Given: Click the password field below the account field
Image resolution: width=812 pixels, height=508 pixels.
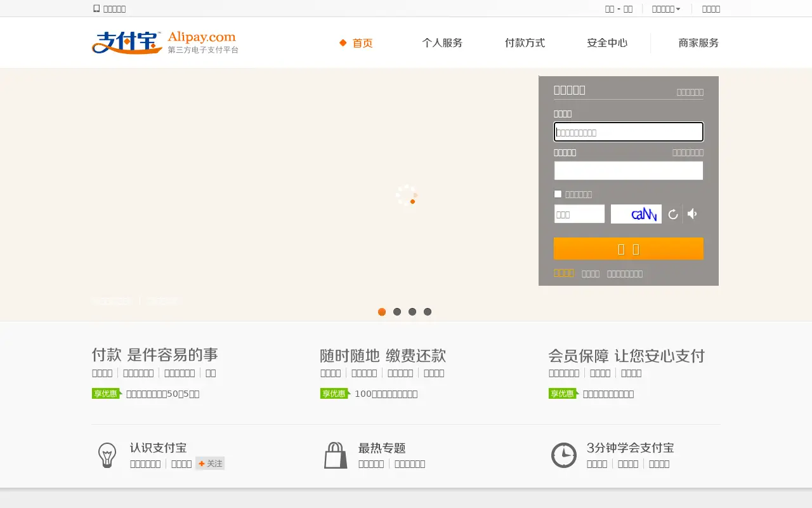Looking at the screenshot, I should click(629, 171).
